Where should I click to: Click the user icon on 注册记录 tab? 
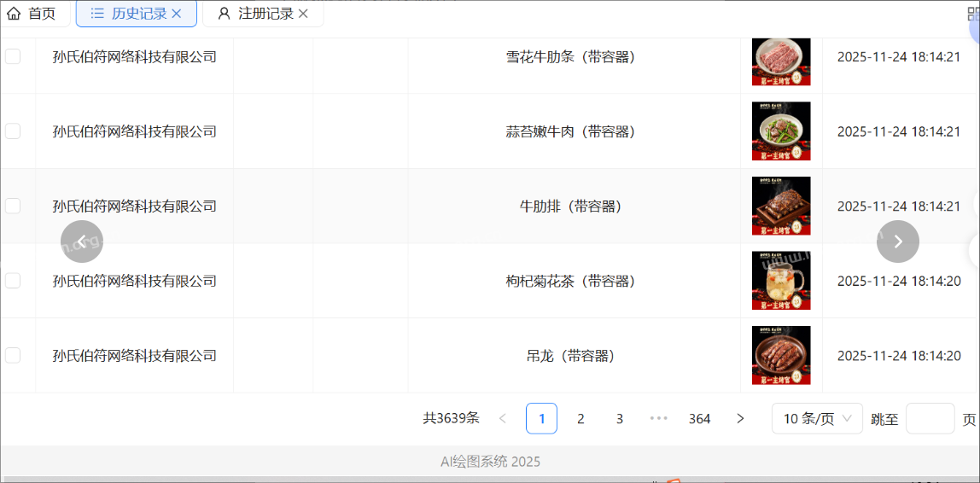tap(224, 14)
